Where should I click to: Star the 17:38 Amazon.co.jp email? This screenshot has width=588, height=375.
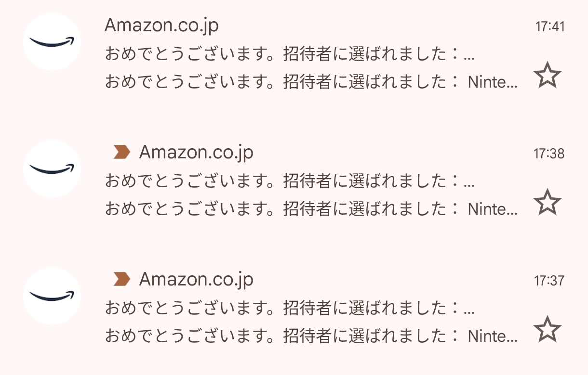tap(548, 203)
